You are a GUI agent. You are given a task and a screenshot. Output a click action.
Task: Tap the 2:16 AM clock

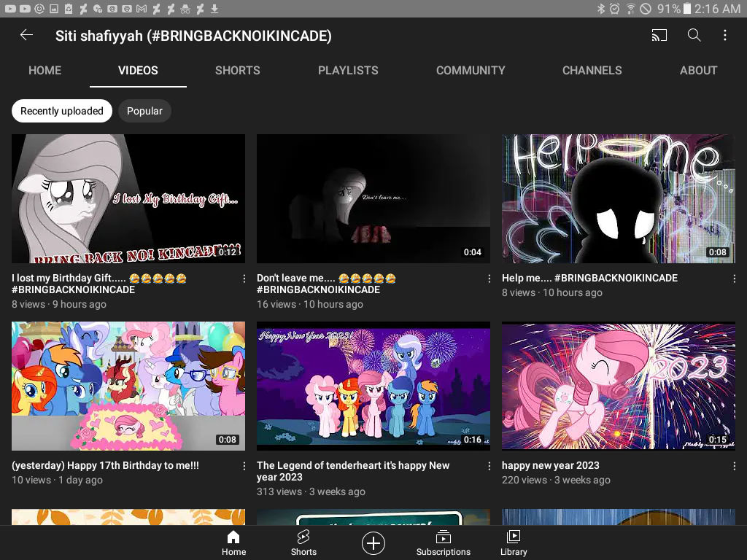coord(717,9)
